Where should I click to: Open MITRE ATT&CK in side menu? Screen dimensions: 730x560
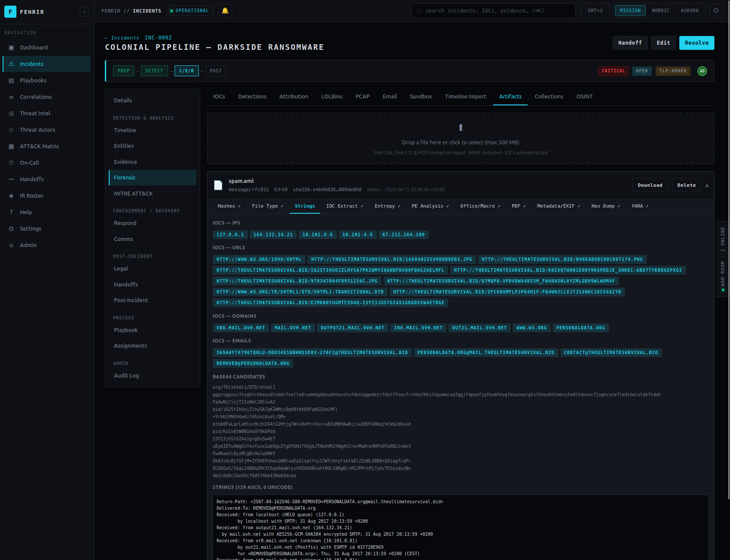[x=152, y=194]
